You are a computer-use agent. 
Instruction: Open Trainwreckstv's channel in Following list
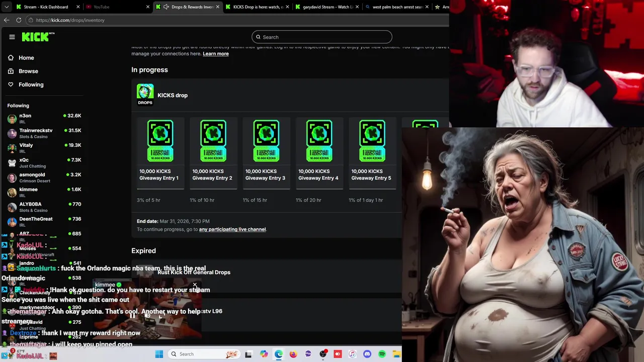[x=44, y=133]
